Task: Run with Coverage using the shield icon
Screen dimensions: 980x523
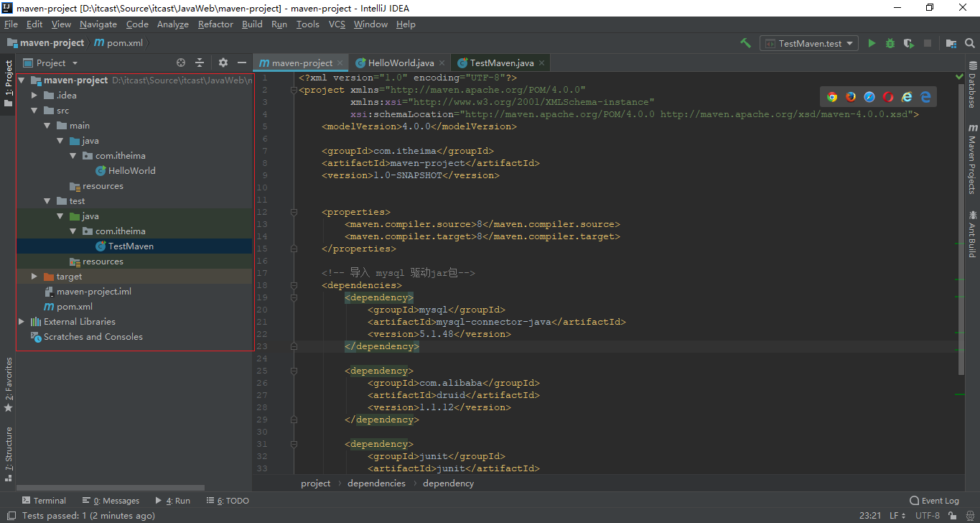Action: 908,43
